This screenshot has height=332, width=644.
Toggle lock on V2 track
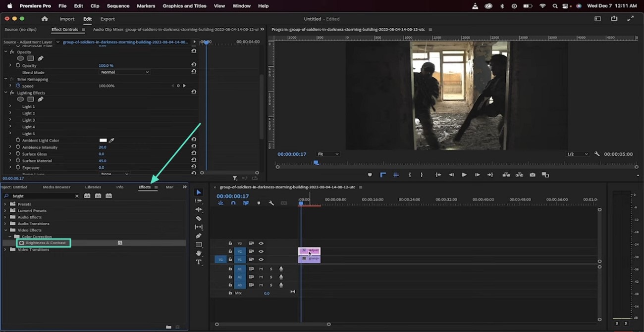(230, 251)
